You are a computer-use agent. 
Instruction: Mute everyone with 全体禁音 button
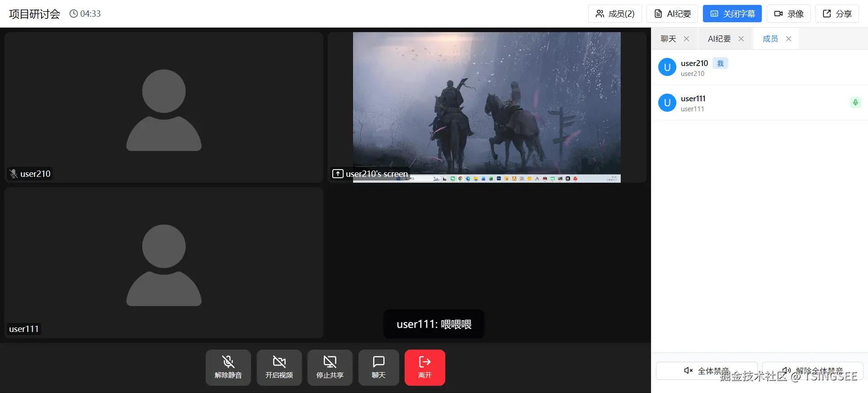707,371
